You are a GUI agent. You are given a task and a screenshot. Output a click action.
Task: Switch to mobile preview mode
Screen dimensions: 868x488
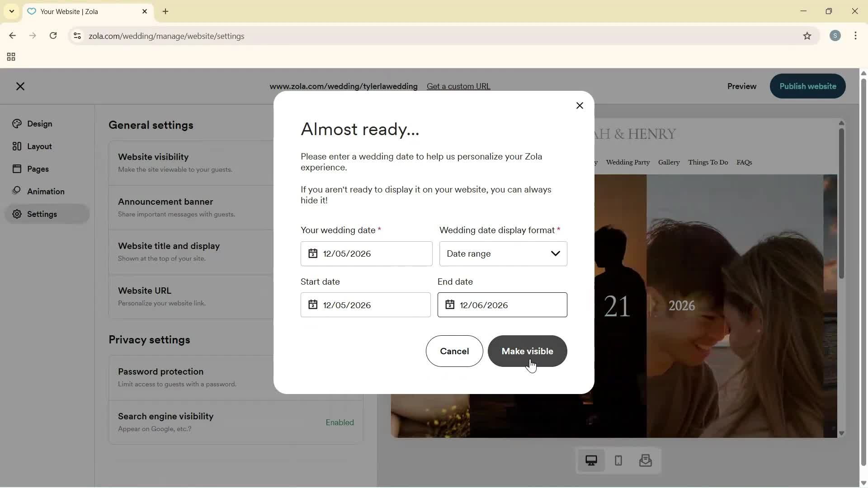coord(618,460)
